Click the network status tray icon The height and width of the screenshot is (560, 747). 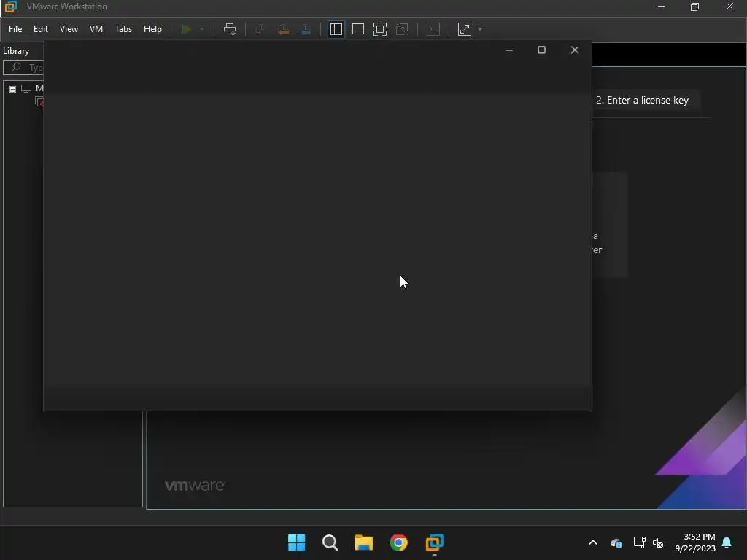pos(639,542)
